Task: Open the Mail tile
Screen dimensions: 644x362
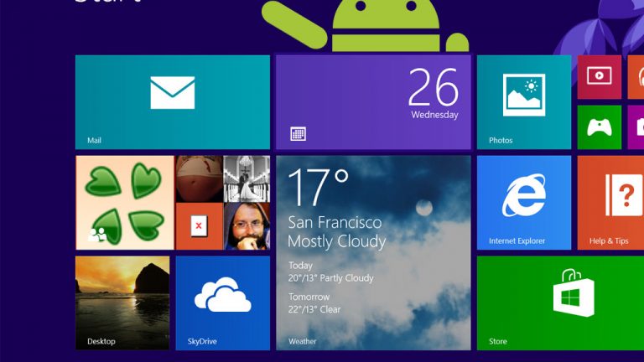Action: [x=172, y=102]
